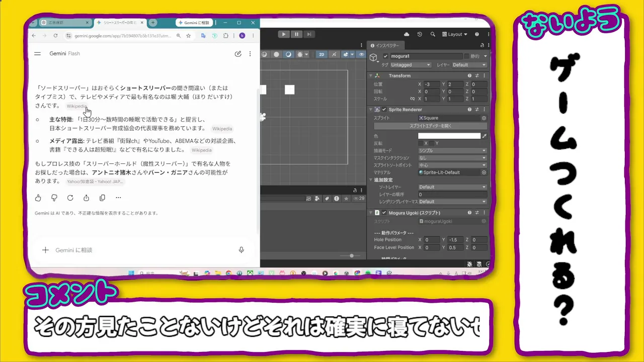Toggle Sprite Renderer enabled checkbox

click(384, 110)
